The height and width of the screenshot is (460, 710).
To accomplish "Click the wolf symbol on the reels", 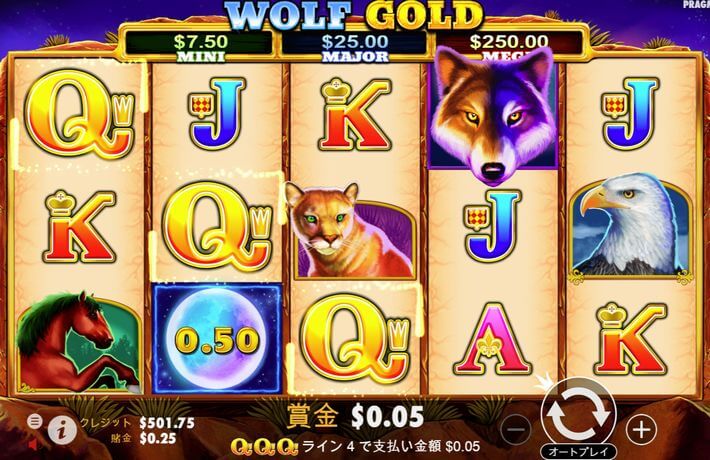I will [492, 115].
